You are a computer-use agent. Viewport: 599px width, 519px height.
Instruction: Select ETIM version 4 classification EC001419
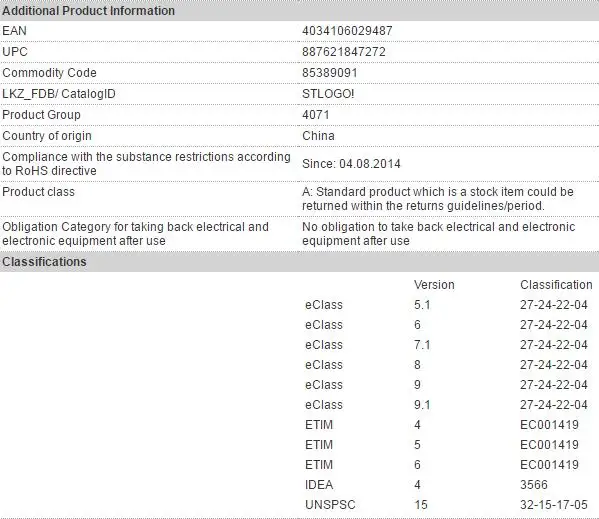pos(549,425)
